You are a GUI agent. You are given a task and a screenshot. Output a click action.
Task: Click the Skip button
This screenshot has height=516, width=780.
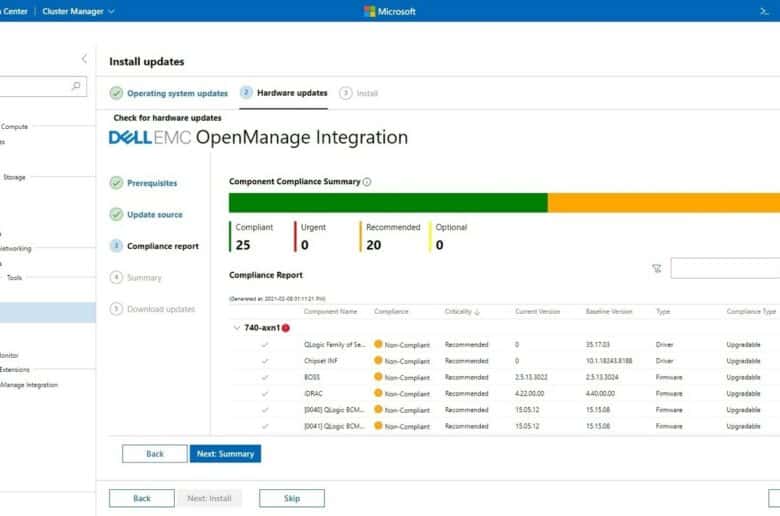(x=292, y=498)
